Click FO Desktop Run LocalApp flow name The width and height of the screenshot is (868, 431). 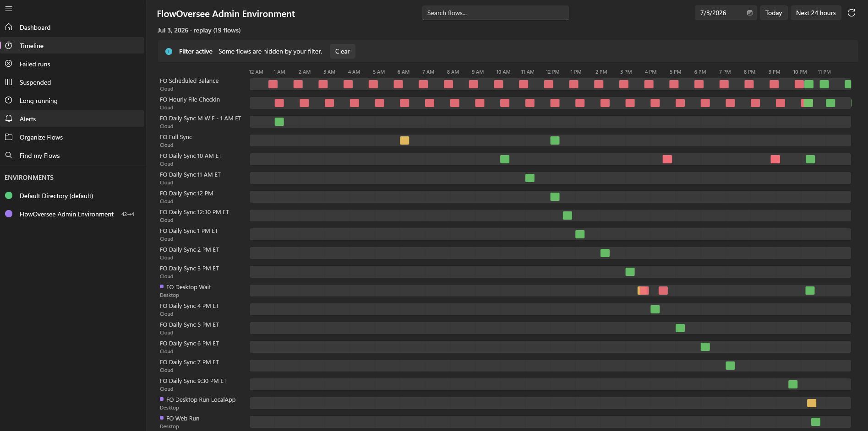coord(201,399)
